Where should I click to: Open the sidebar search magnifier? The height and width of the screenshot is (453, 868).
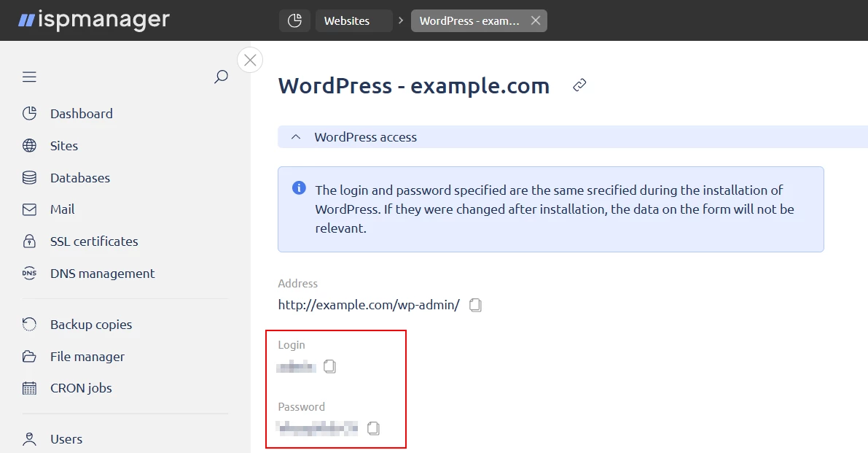(221, 77)
